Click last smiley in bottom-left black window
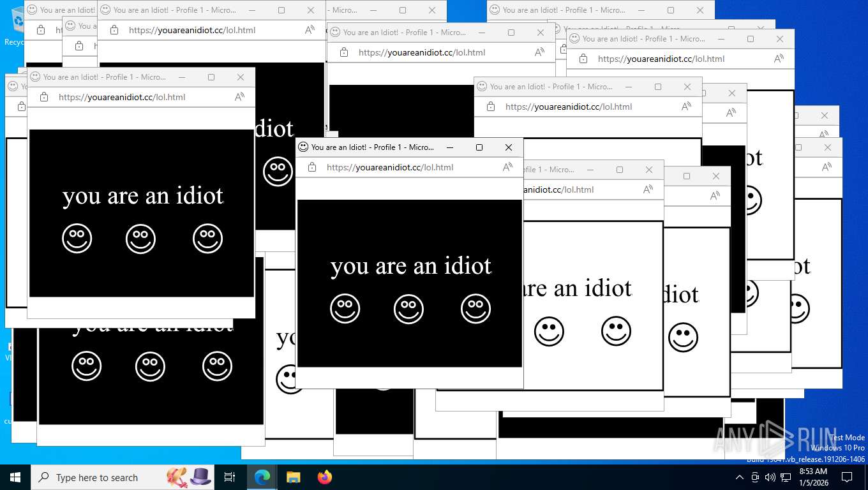The width and height of the screenshot is (868, 490). [217, 366]
